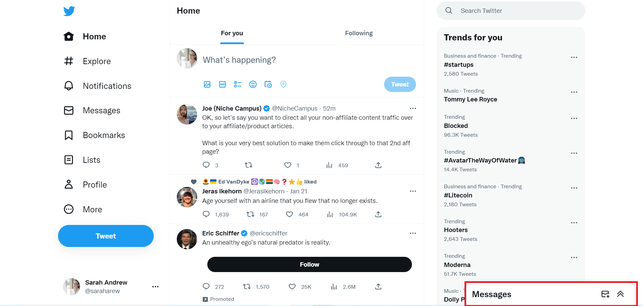Image resolution: width=644 pixels, height=306 pixels.
Task: Retweet Jeras Ikehorn's airline tweet
Action: [x=250, y=214]
